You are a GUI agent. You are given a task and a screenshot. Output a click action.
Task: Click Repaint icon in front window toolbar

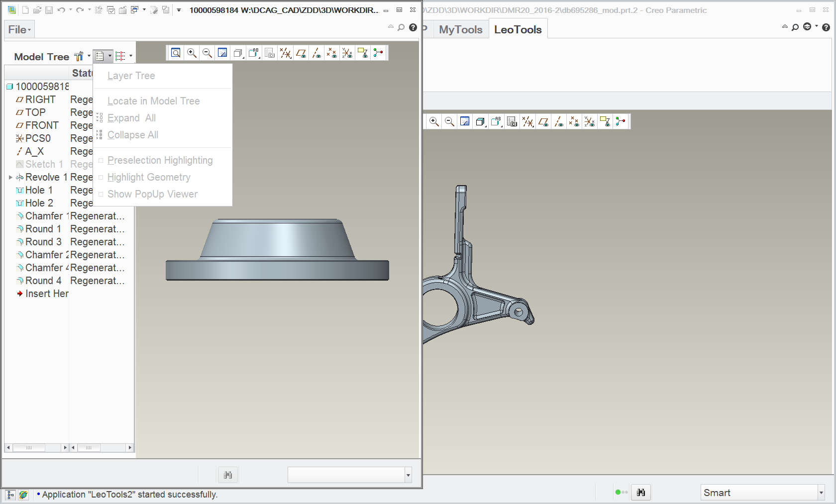pyautogui.click(x=222, y=53)
